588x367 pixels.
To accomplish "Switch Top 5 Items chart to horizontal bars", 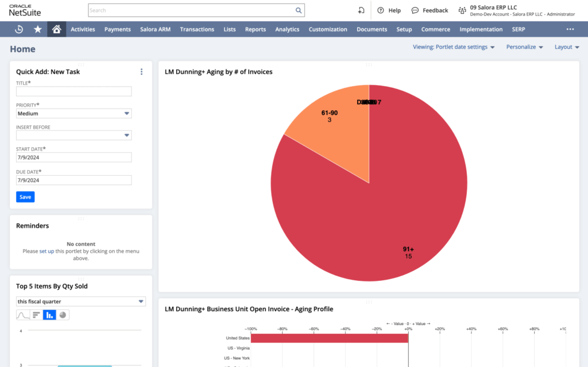I will coord(36,315).
